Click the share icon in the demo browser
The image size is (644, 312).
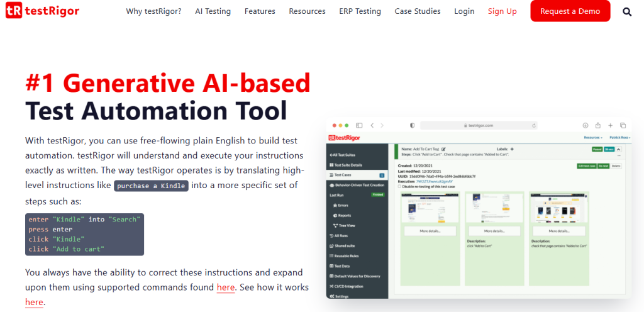pos(598,125)
